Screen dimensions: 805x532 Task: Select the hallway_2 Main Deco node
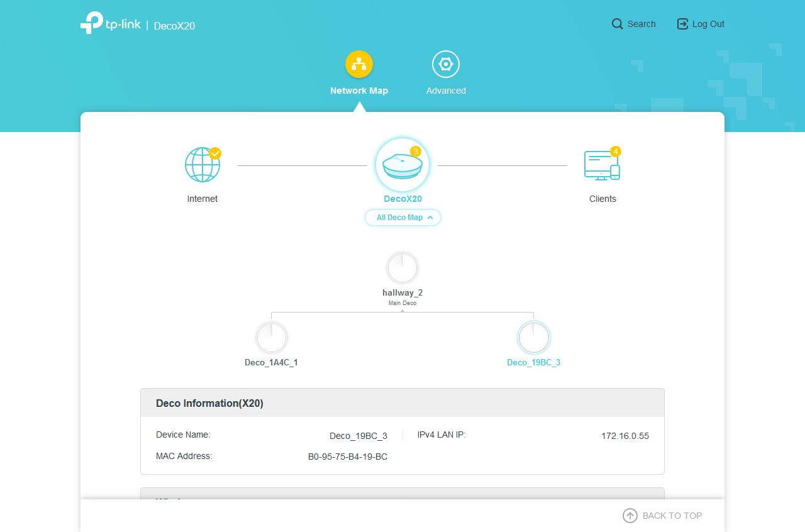pyautogui.click(x=402, y=269)
